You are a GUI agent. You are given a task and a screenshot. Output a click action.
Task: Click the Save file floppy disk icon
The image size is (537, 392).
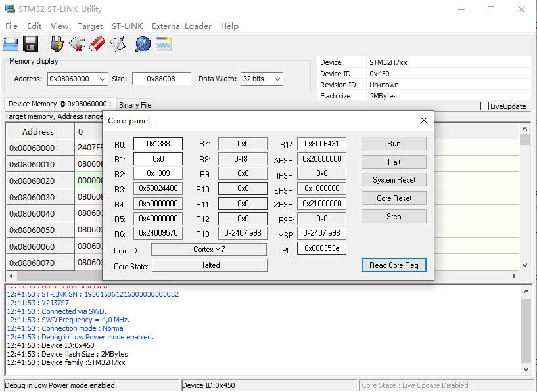point(30,45)
